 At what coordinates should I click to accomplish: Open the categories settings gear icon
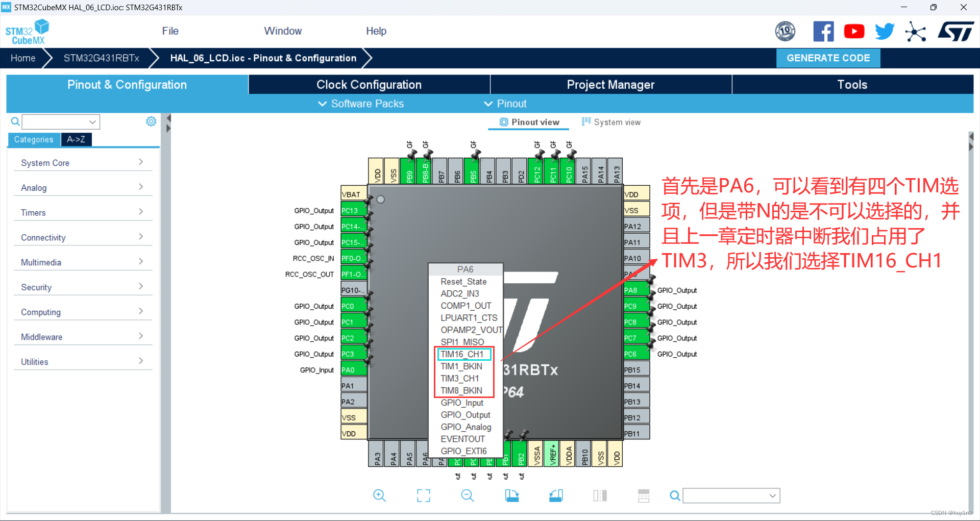point(151,121)
